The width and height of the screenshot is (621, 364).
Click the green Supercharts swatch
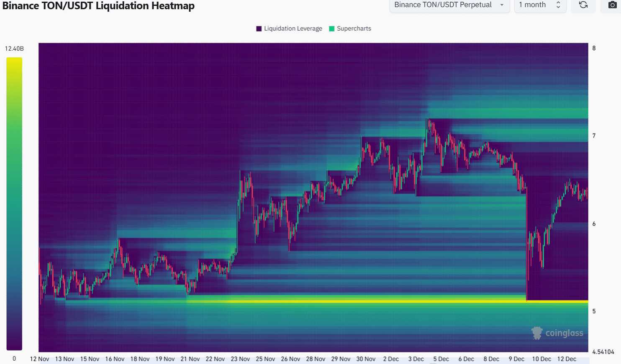point(332,28)
